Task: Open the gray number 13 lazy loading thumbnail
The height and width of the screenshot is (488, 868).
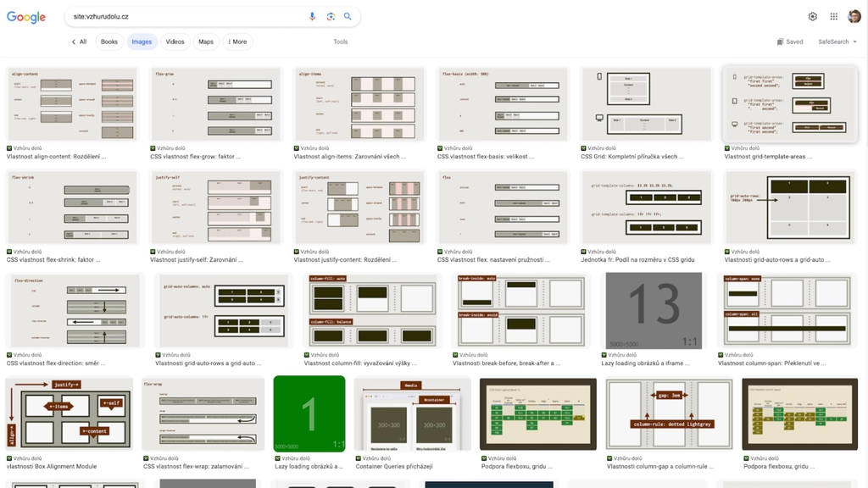Action: (x=654, y=309)
